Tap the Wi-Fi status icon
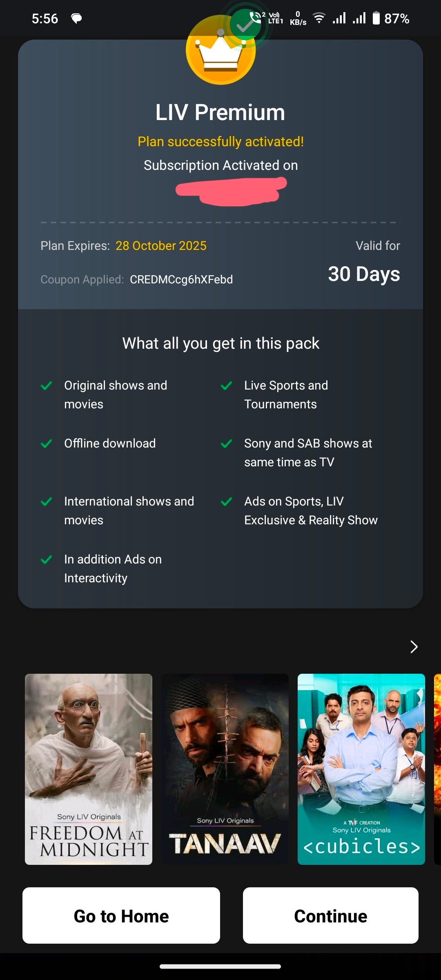Image resolution: width=441 pixels, height=980 pixels. (319, 18)
